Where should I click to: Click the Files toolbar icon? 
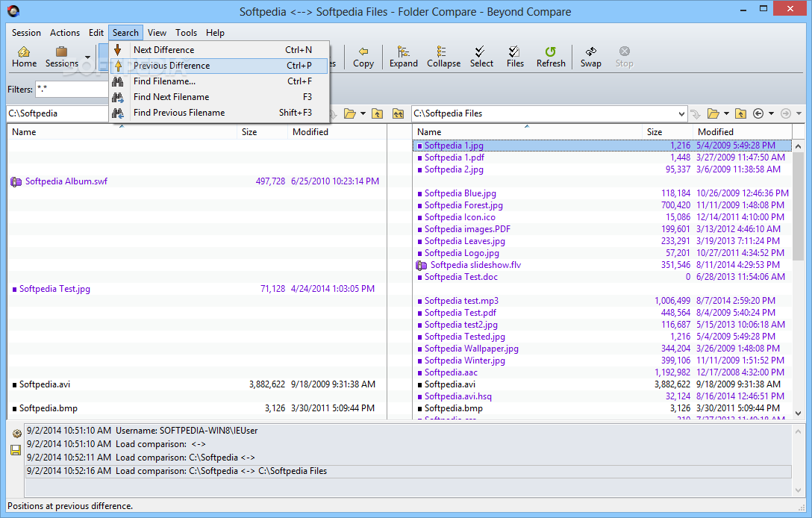(x=514, y=52)
